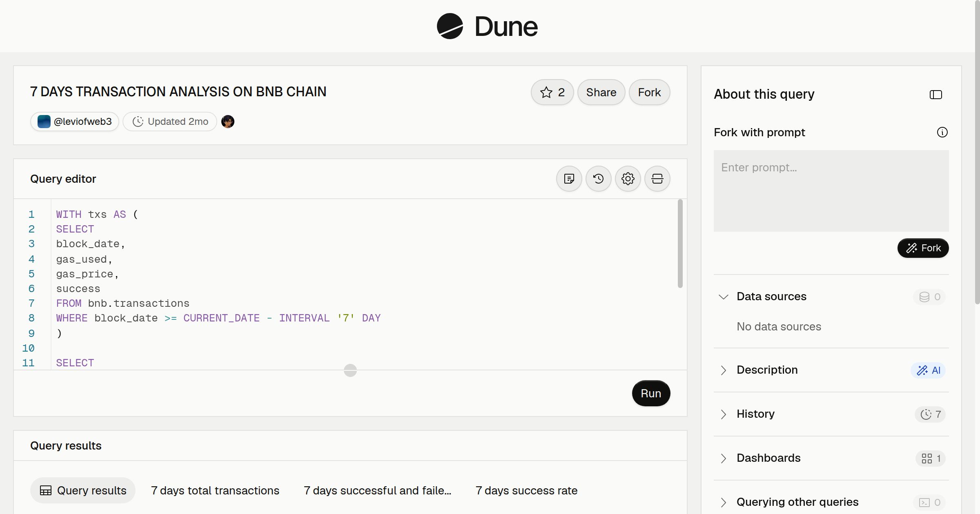The width and height of the screenshot is (980, 514).
Task: Click the History count badge showing 7
Action: 930,414
